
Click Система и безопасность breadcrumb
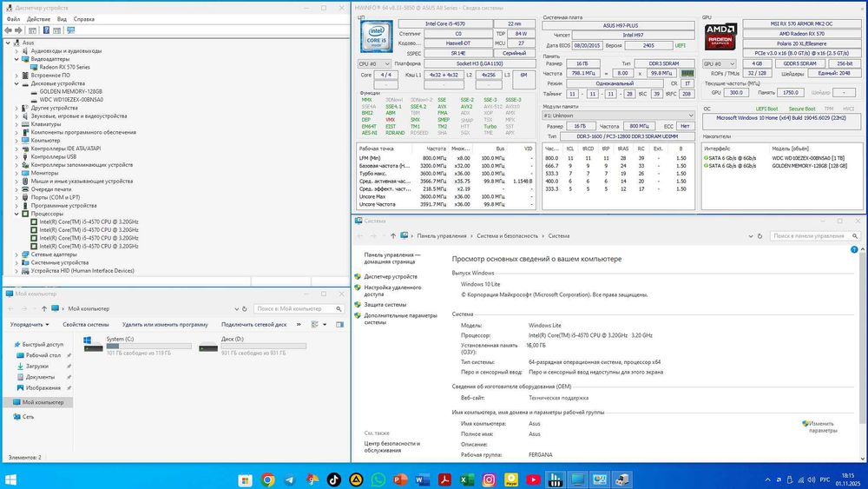pos(507,236)
